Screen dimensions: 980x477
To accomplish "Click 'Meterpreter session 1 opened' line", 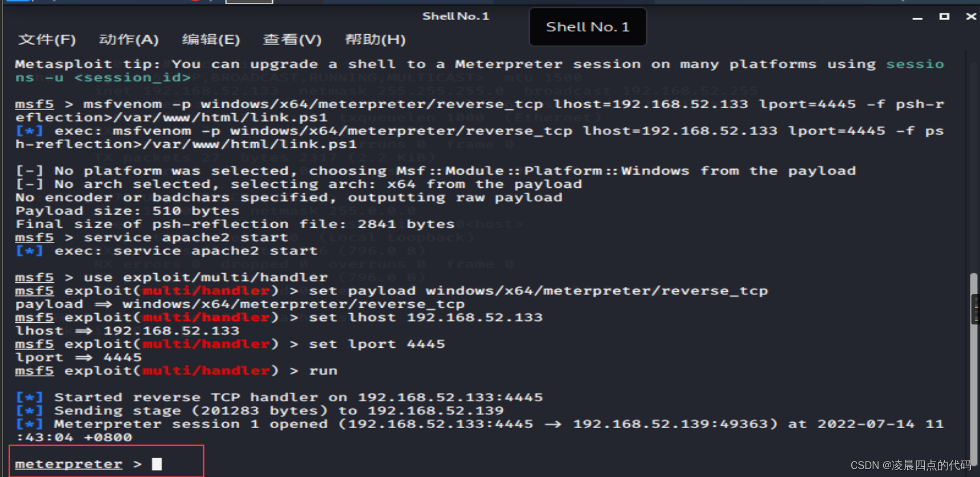I will pos(479,430).
